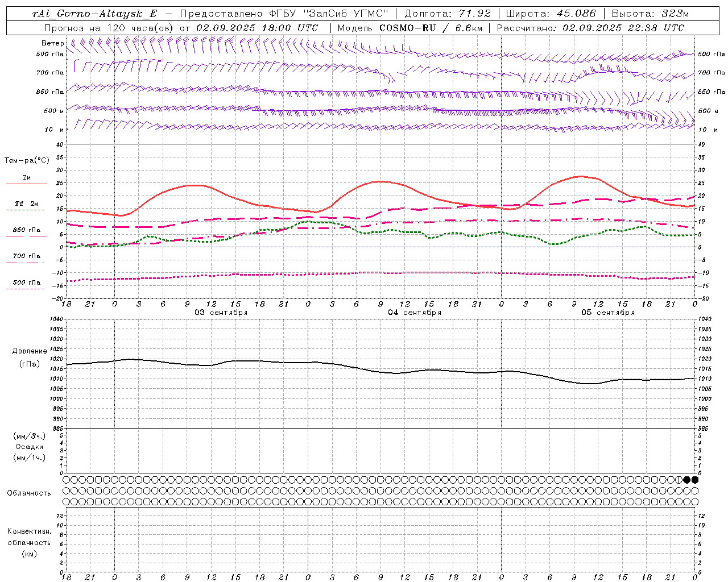
Task: Click the Рассчитано: 02.09.2025 22:38 UTC text
Action: click(x=590, y=27)
